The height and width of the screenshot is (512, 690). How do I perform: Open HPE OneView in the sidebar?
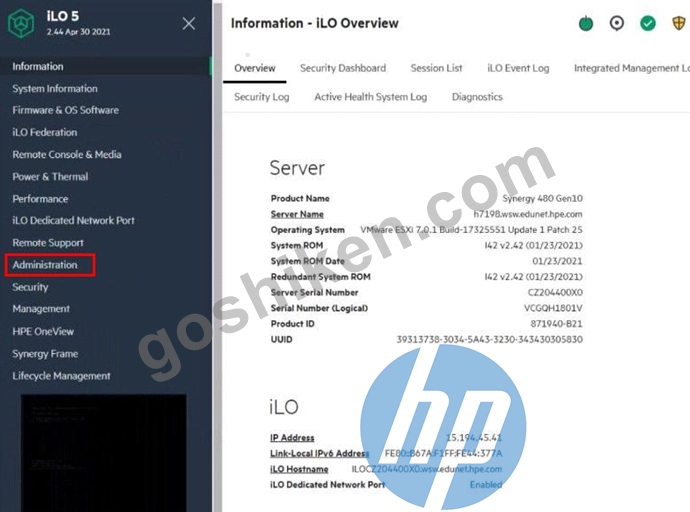(x=43, y=331)
